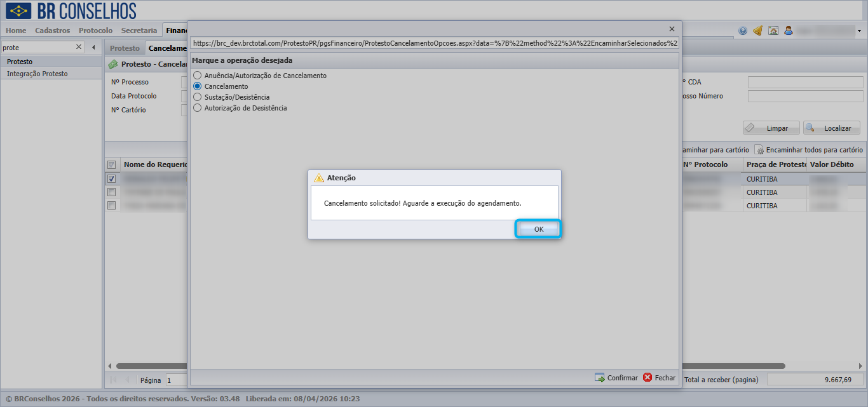
Task: Open the Cadastros menu
Action: click(53, 30)
